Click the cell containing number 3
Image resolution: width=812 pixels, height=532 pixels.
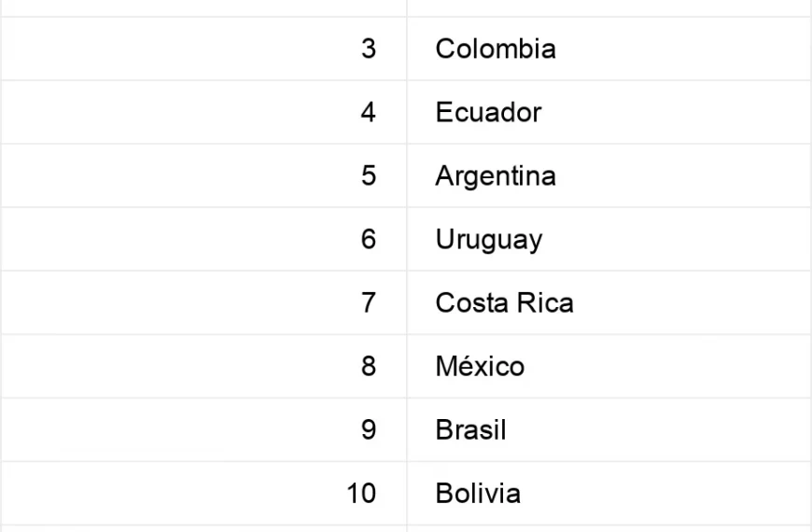coord(204,49)
